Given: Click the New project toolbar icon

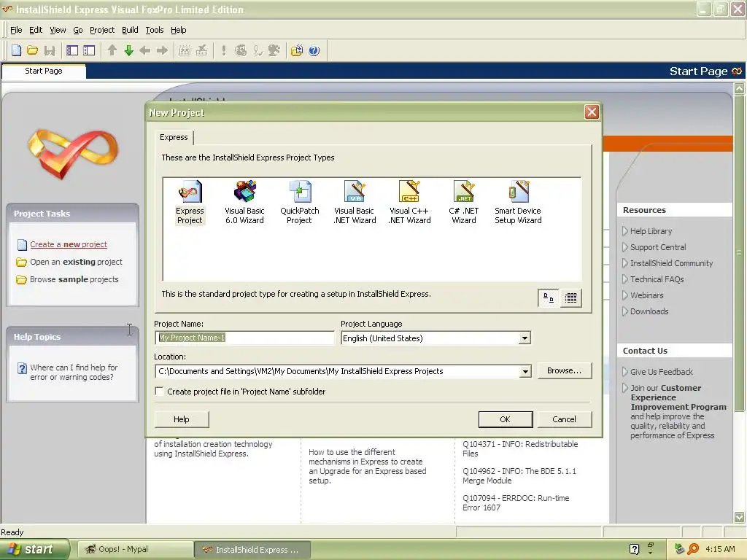Looking at the screenshot, I should [x=16, y=50].
